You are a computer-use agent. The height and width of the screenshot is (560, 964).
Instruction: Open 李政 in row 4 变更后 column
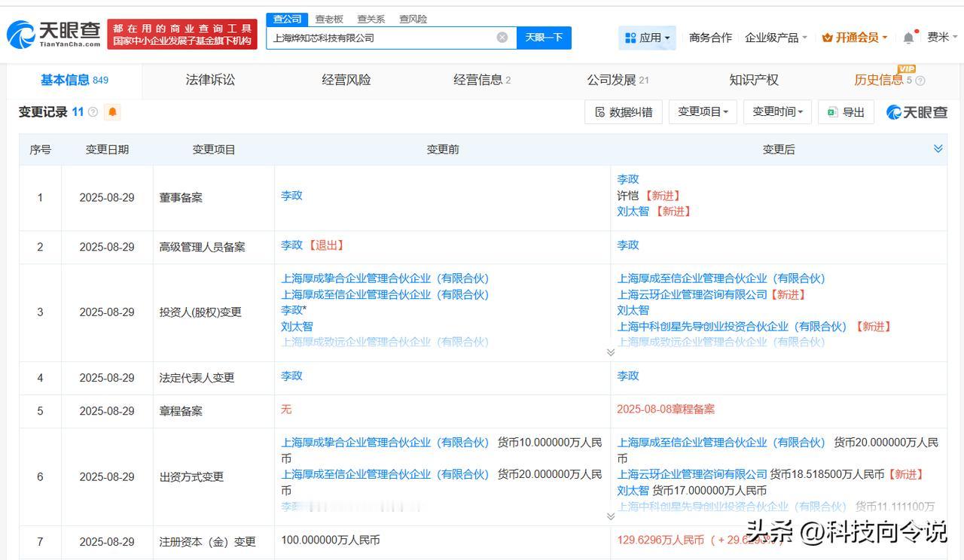click(x=627, y=376)
